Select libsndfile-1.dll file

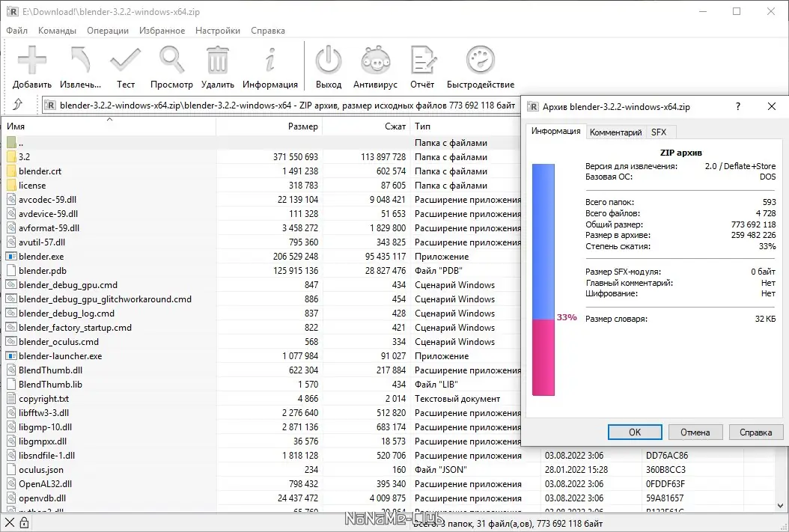pyautogui.click(x=47, y=456)
